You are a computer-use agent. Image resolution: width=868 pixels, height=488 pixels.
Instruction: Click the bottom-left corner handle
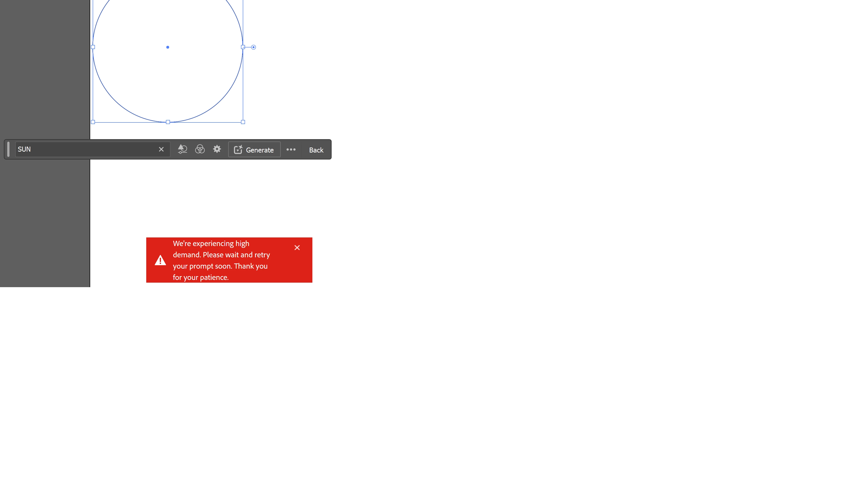pos(93,122)
